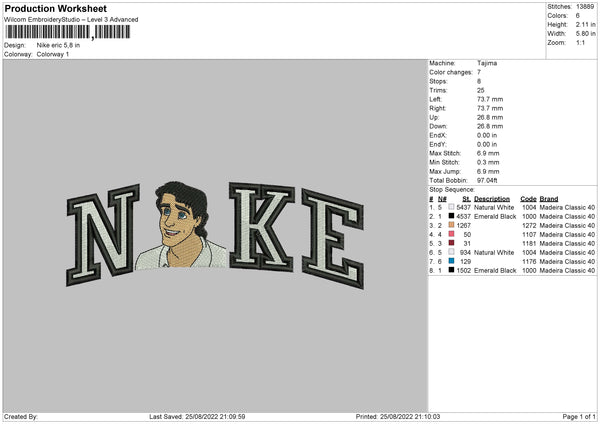Viewport: 600px width, 424px height.
Task: Click the embroidered NIKE Eric design preview
Action: click(215, 234)
